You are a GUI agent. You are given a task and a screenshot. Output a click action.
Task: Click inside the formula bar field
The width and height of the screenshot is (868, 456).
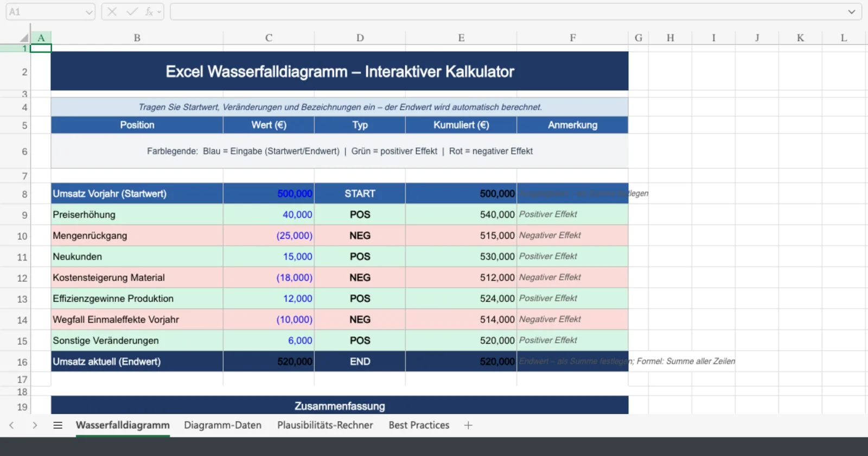pyautogui.click(x=507, y=12)
